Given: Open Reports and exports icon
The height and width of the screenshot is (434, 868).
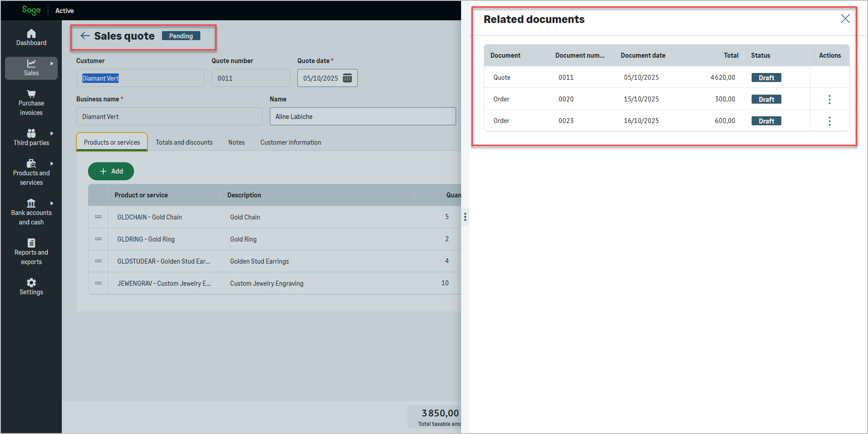Looking at the screenshot, I should coord(31,243).
